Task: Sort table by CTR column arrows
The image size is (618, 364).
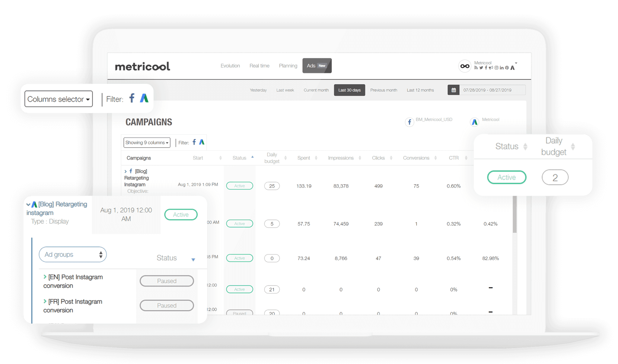Action: pyautogui.click(x=466, y=158)
